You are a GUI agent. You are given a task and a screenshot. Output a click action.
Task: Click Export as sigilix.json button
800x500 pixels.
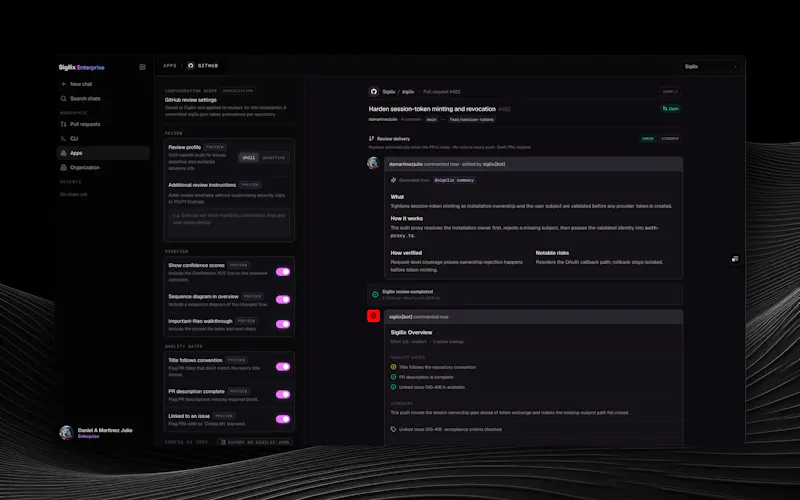coord(255,442)
